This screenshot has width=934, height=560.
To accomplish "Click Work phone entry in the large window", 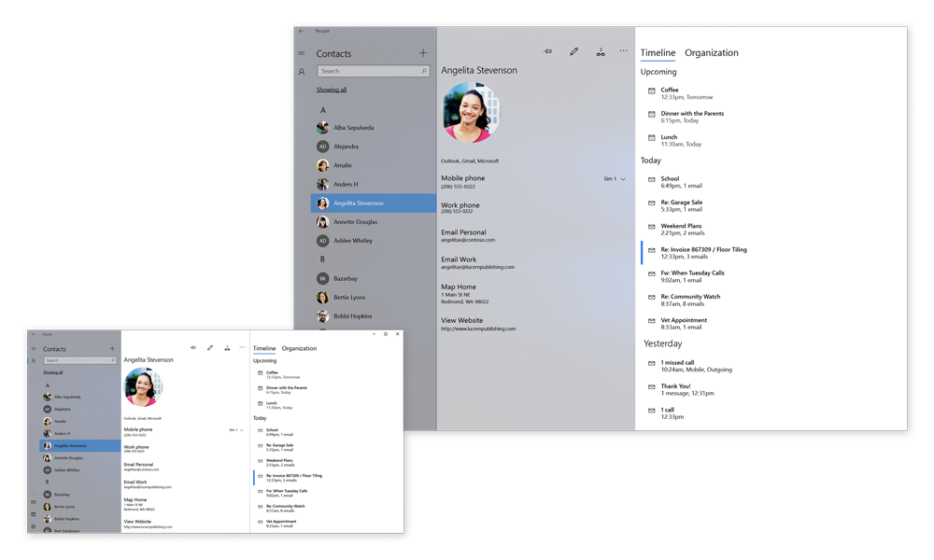I will [460, 208].
